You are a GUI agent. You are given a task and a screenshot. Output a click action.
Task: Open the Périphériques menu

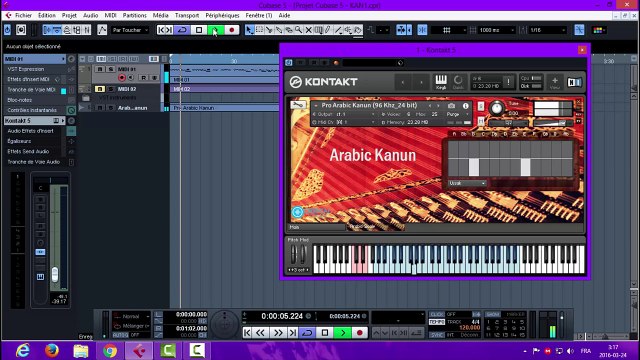[x=222, y=16]
